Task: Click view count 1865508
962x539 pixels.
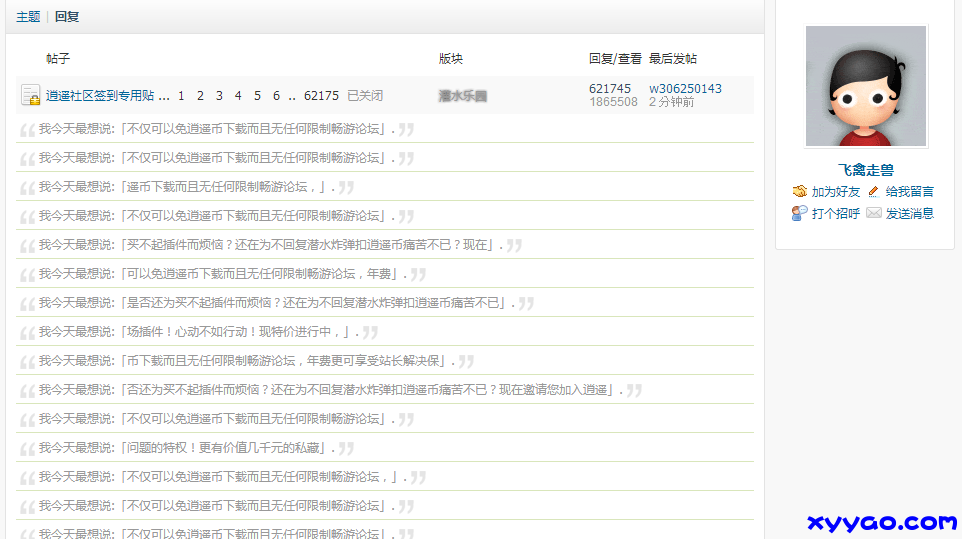Action: 614,102
